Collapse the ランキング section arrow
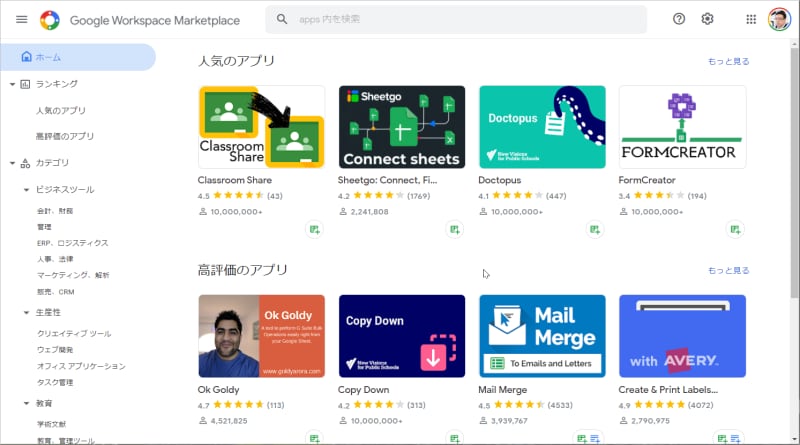The width and height of the screenshot is (800, 445). click(12, 84)
